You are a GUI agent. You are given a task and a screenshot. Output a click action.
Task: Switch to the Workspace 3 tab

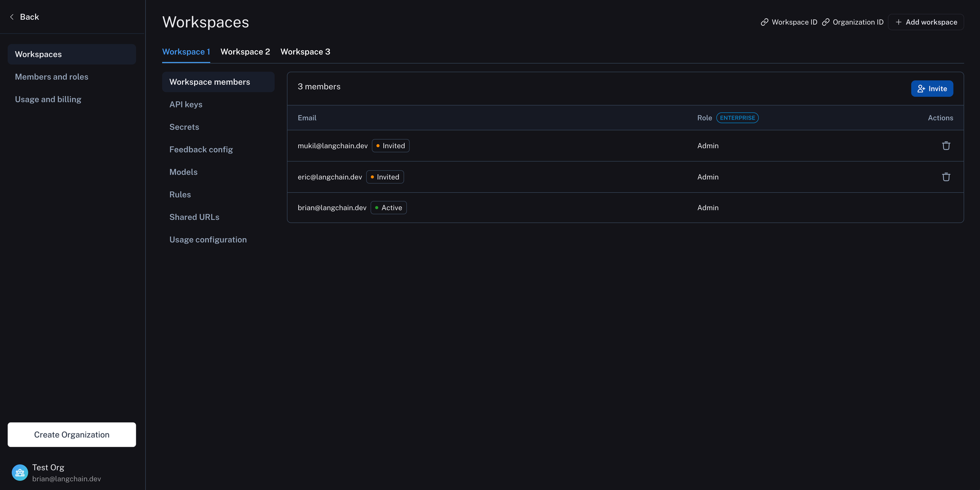tap(305, 52)
